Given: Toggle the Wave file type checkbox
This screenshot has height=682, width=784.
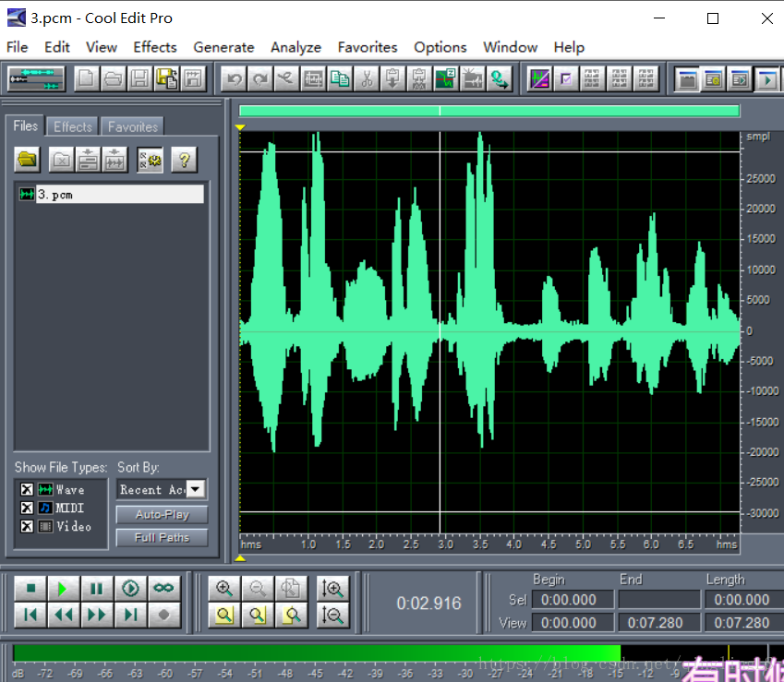Looking at the screenshot, I should pos(25,489).
